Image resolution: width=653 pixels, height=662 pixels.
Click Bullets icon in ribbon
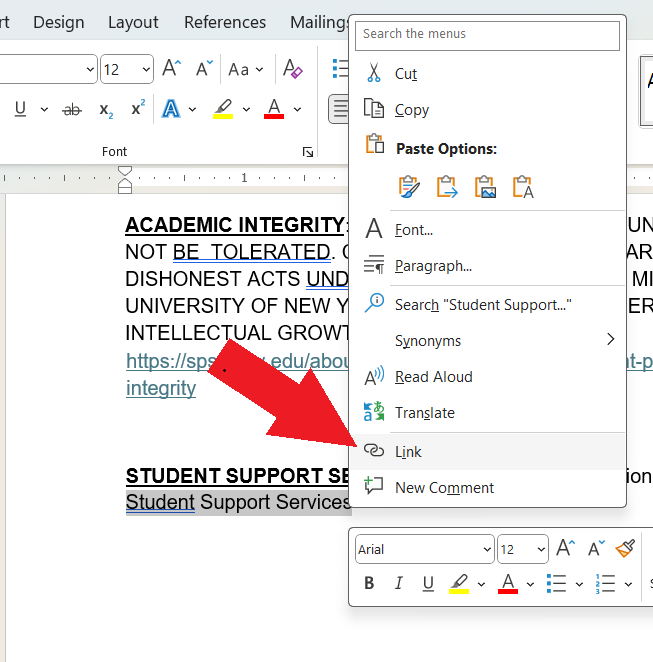click(x=340, y=68)
